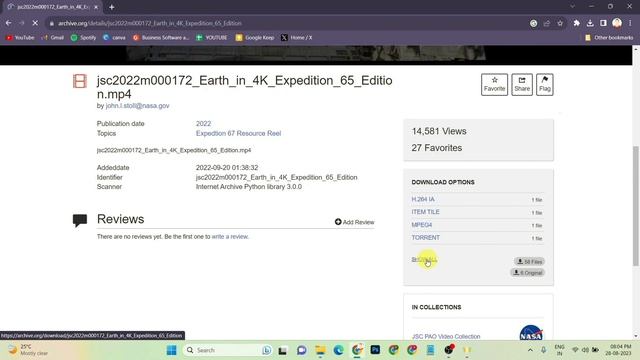Image resolution: width=640 pixels, height=360 pixels.
Task: Open the Other bookmarks folder
Action: 609,38
